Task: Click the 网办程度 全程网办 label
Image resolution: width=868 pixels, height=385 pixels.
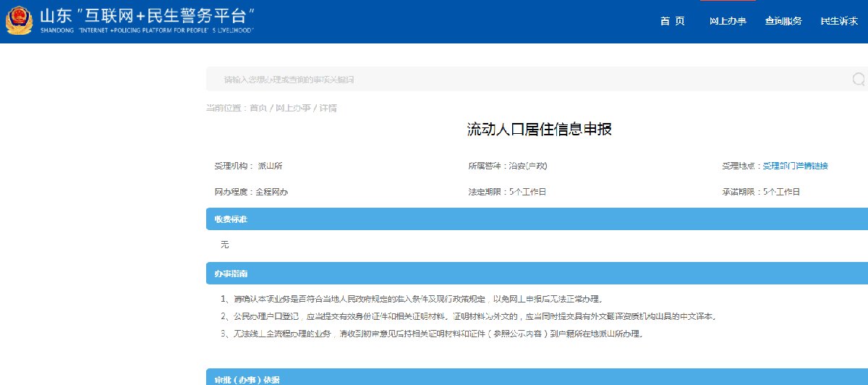Action: point(251,192)
